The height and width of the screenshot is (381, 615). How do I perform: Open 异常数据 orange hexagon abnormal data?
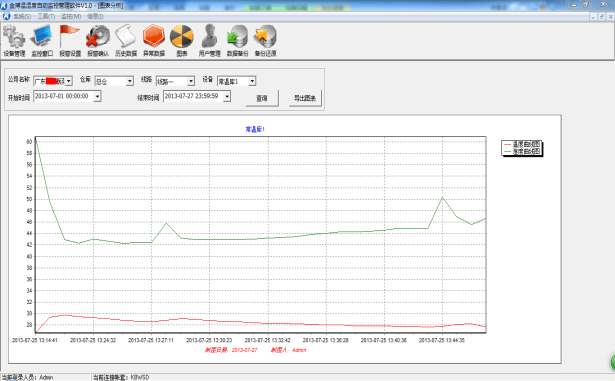coord(153,41)
